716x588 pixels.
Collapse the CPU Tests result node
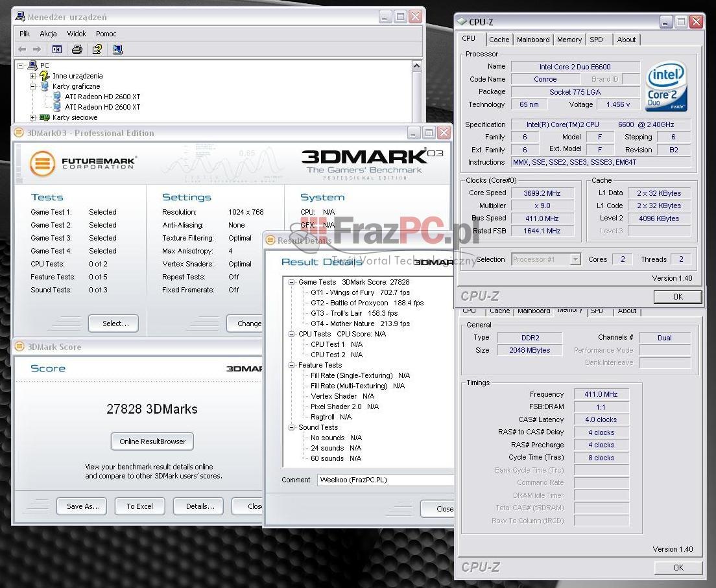pos(291,334)
